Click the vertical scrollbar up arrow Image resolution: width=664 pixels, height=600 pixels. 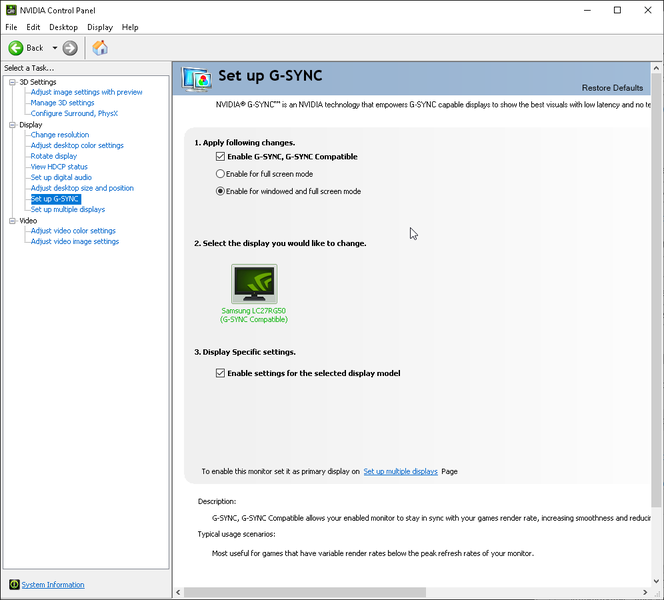[x=656, y=68]
